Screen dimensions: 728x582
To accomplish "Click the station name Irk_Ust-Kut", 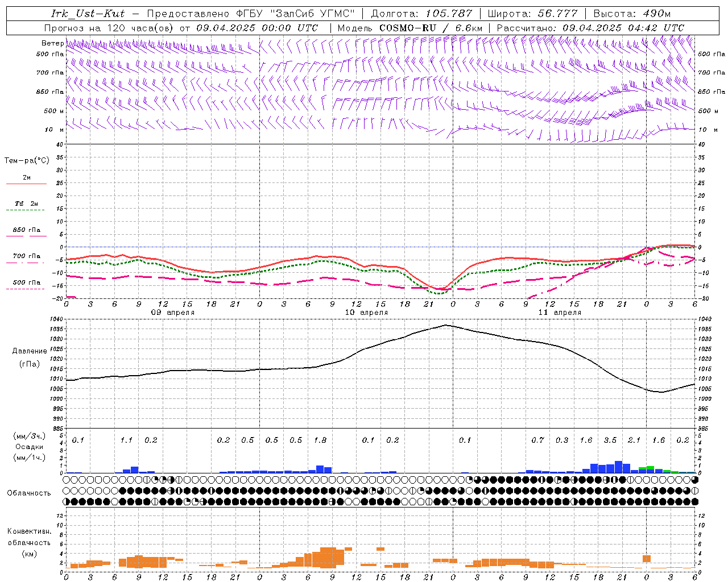I will (x=88, y=13).
